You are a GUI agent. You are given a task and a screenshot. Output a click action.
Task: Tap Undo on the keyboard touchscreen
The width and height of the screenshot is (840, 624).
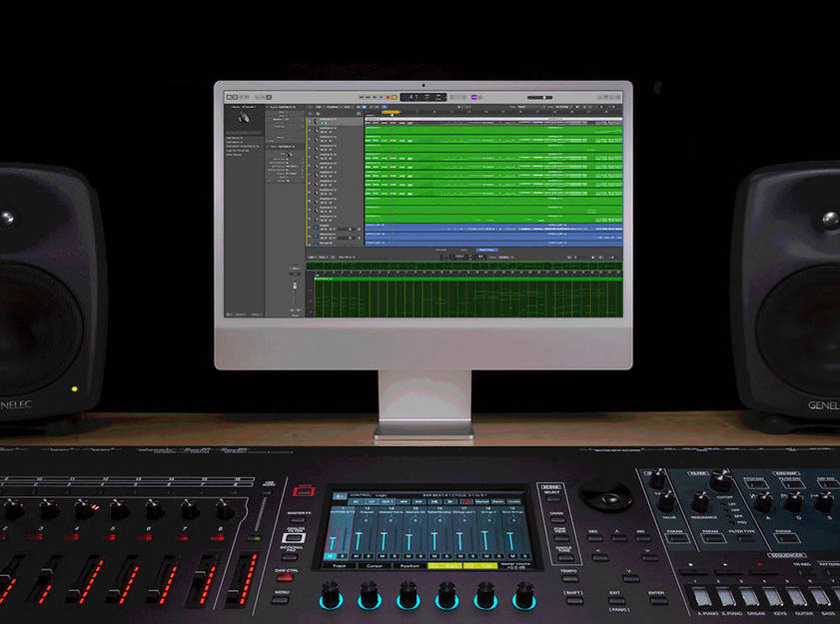(513, 502)
